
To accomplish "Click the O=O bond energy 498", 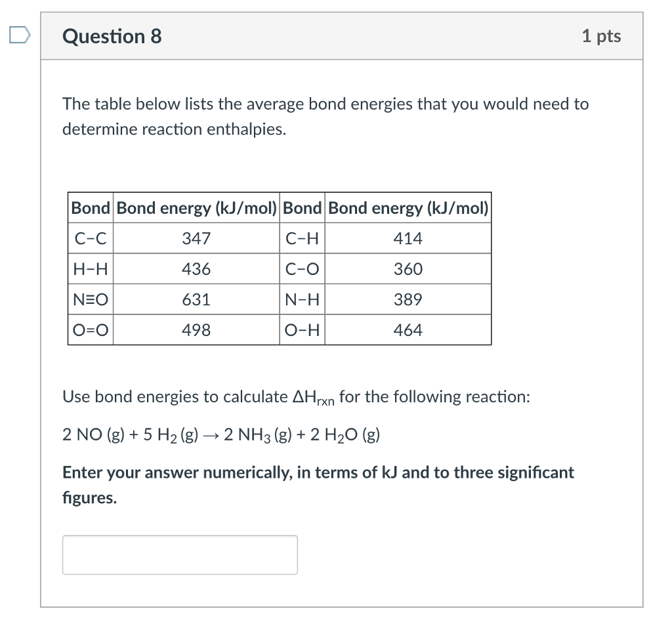I will click(x=196, y=330).
